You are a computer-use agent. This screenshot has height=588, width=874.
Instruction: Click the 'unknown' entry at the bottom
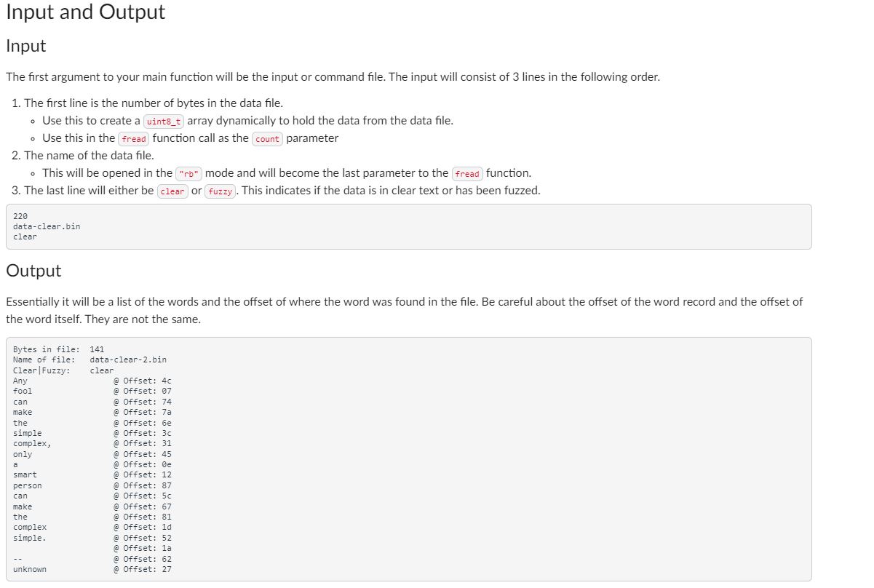(x=30, y=569)
